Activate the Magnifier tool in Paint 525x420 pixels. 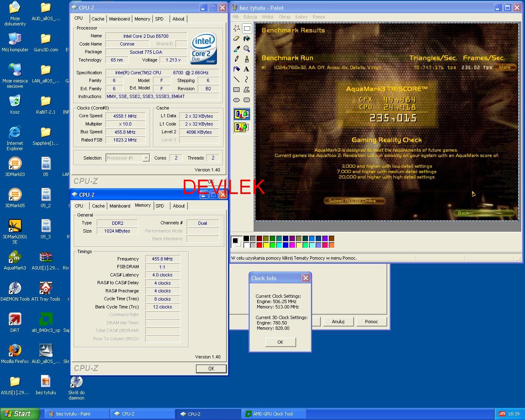tap(247, 49)
